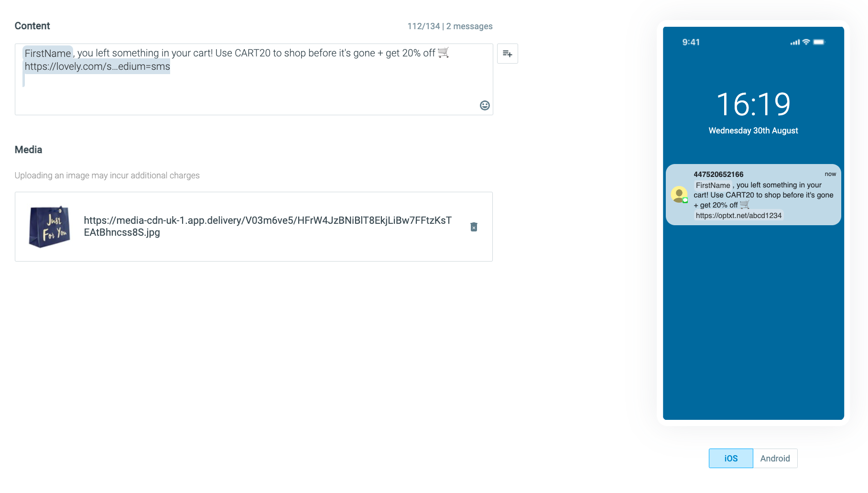This screenshot has height=493, width=868.
Task: Click the Wednesday 30th August date text
Action: (x=753, y=131)
